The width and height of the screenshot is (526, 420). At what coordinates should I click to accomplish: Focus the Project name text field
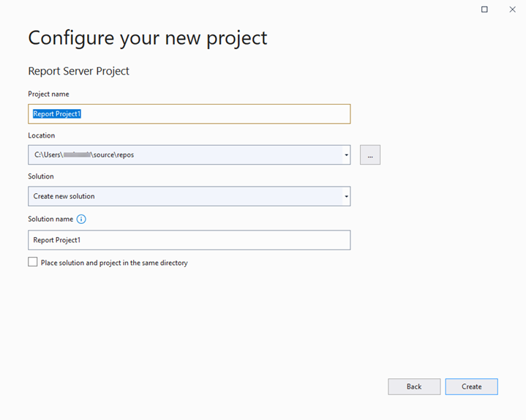(189, 113)
